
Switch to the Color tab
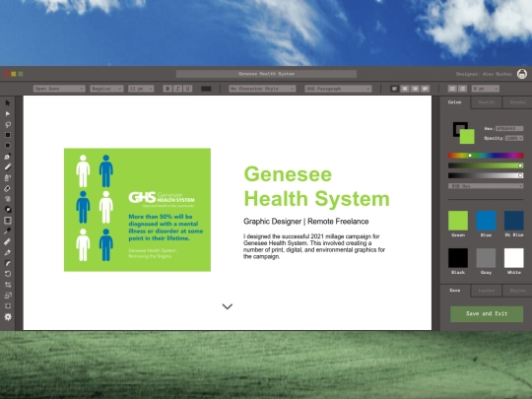click(454, 102)
